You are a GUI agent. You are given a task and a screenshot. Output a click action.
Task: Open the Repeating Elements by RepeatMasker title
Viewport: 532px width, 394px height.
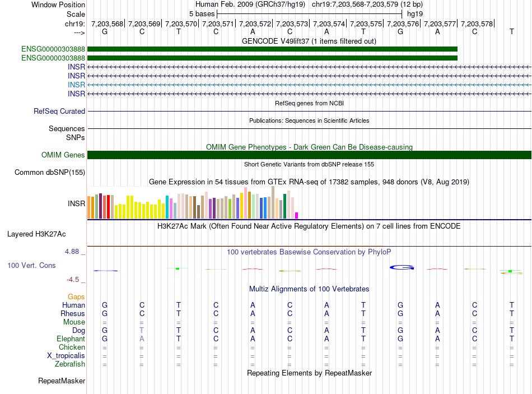pos(310,373)
